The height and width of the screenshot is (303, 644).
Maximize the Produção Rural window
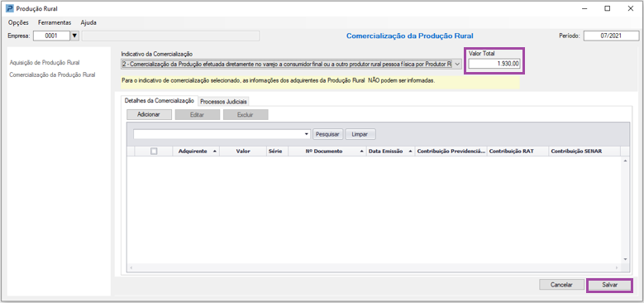[607, 8]
